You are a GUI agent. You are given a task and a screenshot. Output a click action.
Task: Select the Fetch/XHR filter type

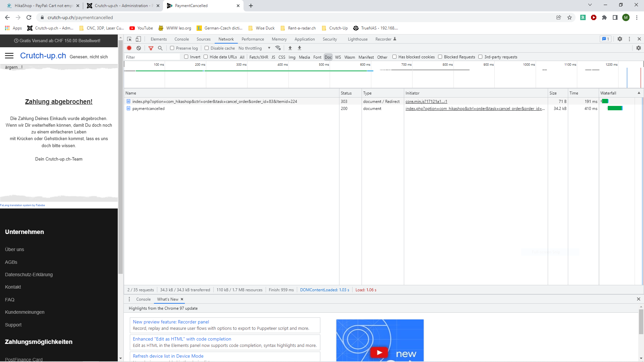pos(259,57)
